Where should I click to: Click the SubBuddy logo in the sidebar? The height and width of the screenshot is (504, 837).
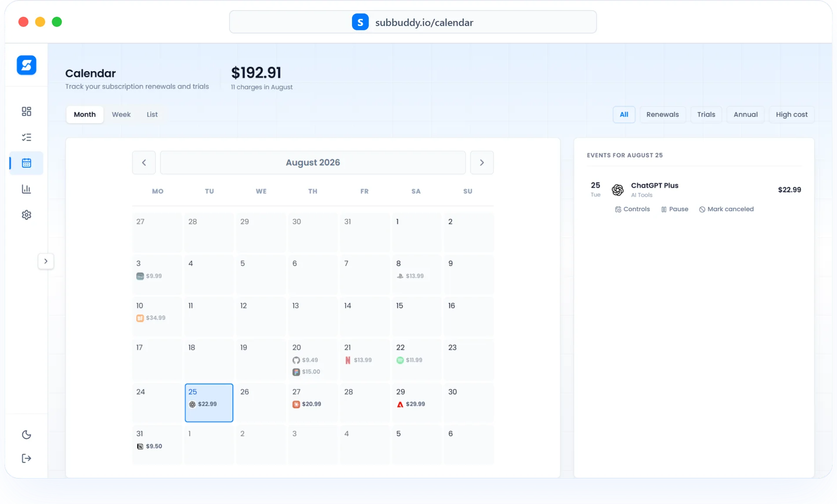tap(26, 65)
